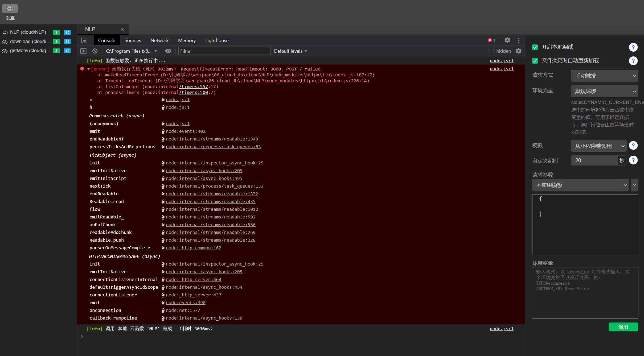Viewport: 644px width, 356px height.
Task: Open the DevTools three-dot more menu
Action: tap(519, 40)
